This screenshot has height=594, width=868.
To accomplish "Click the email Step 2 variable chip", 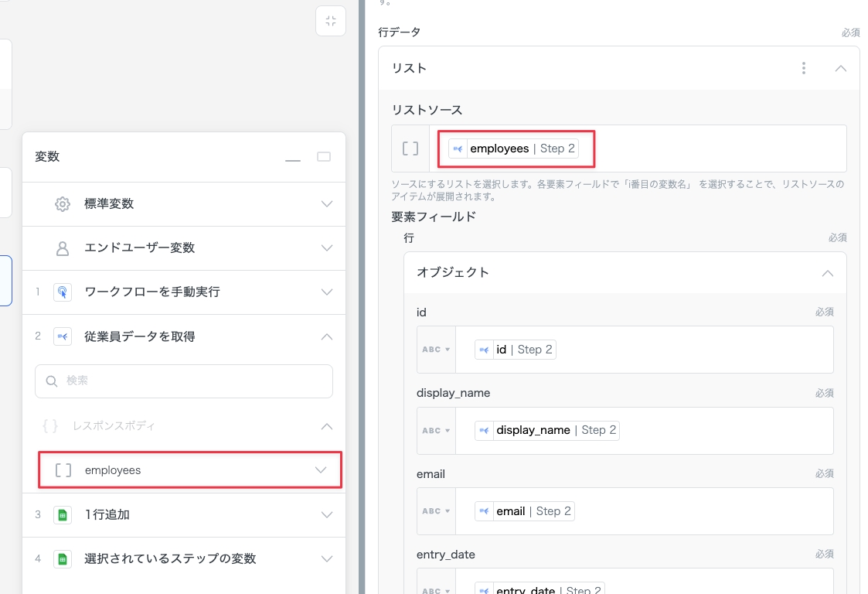I will click(x=525, y=511).
